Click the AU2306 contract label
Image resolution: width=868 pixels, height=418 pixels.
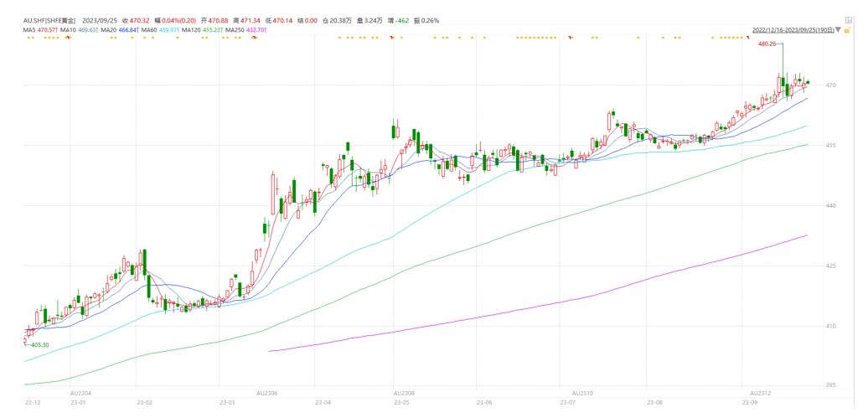pos(266,393)
